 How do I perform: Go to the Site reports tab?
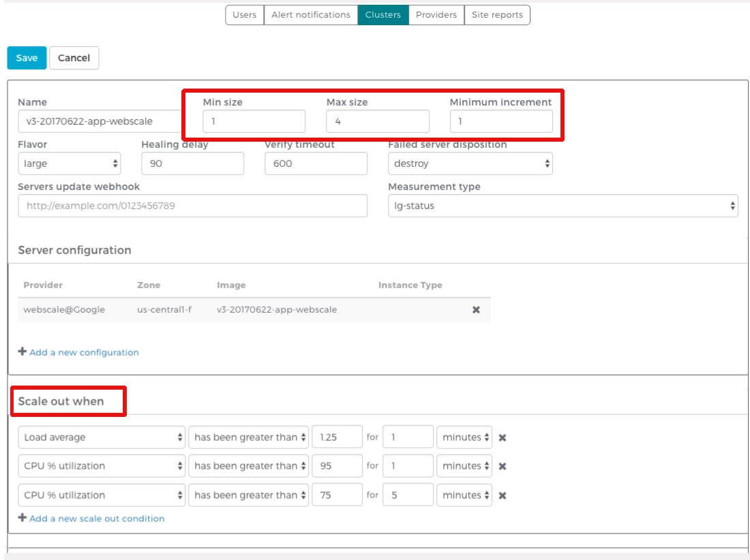pos(497,15)
